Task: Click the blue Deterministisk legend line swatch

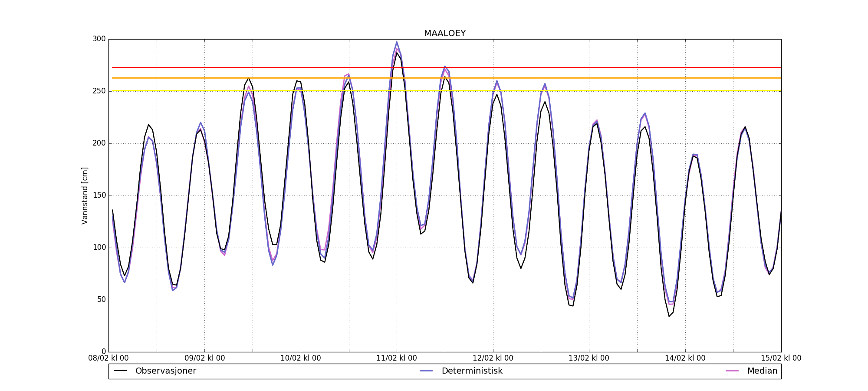Action: 426,371
